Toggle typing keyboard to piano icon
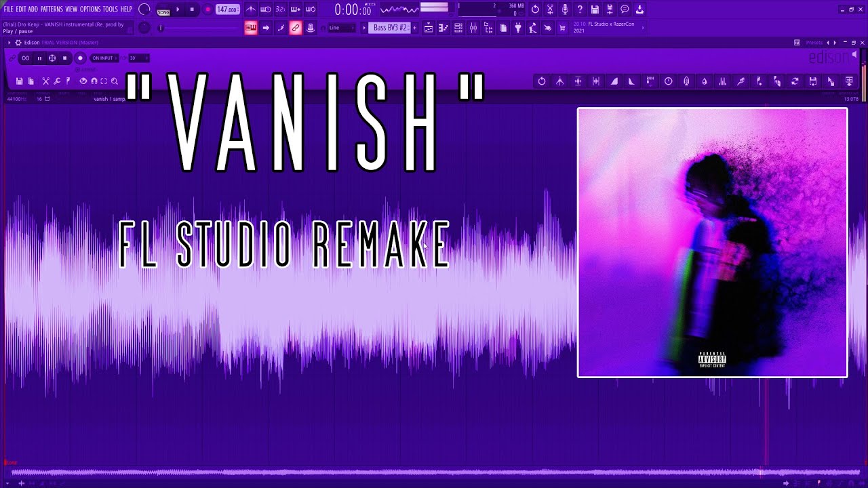 click(251, 28)
